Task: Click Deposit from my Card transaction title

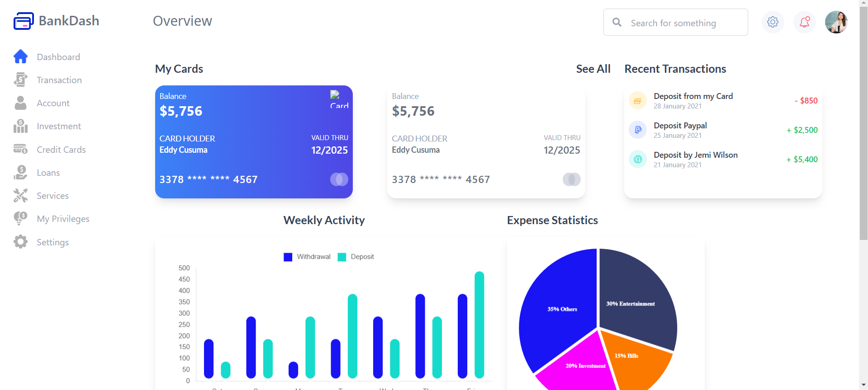Action: (693, 96)
